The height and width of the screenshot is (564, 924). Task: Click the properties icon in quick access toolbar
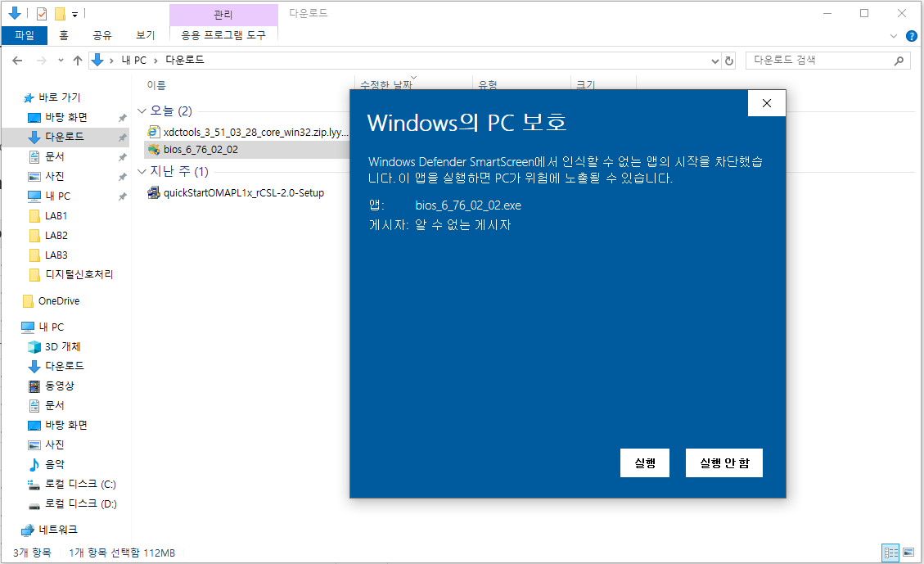(41, 13)
